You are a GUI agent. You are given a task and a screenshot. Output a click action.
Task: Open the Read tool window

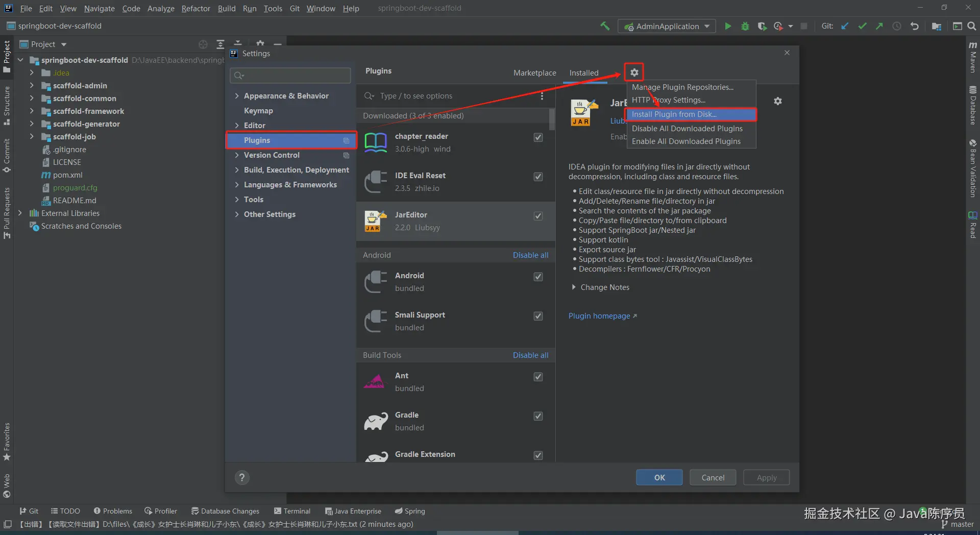973,225
